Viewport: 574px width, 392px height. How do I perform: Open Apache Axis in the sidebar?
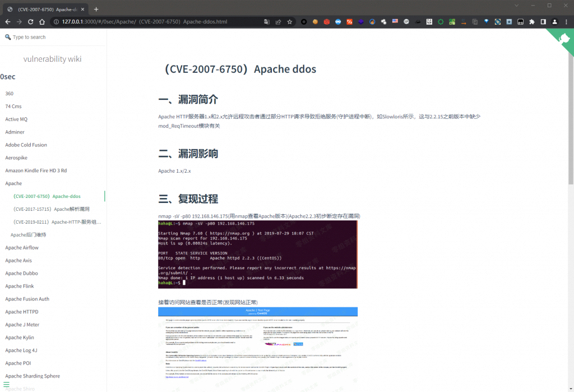coord(18,260)
